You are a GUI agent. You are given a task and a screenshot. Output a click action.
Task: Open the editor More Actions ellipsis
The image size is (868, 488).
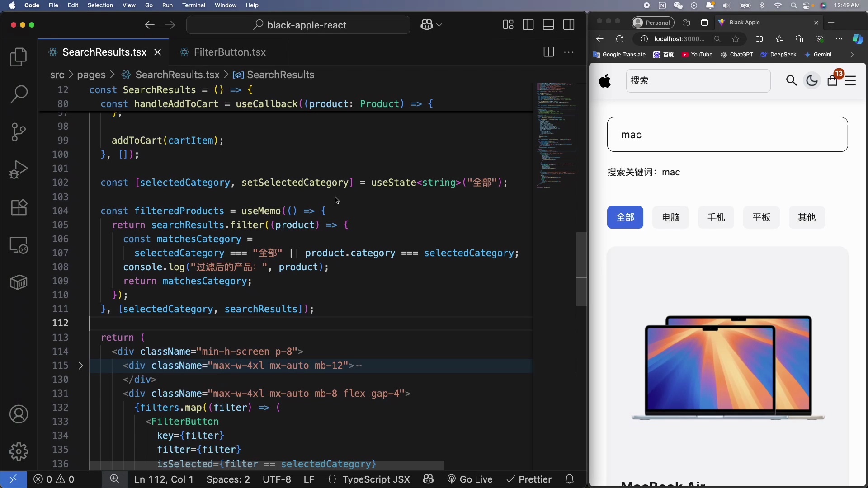coord(569,52)
